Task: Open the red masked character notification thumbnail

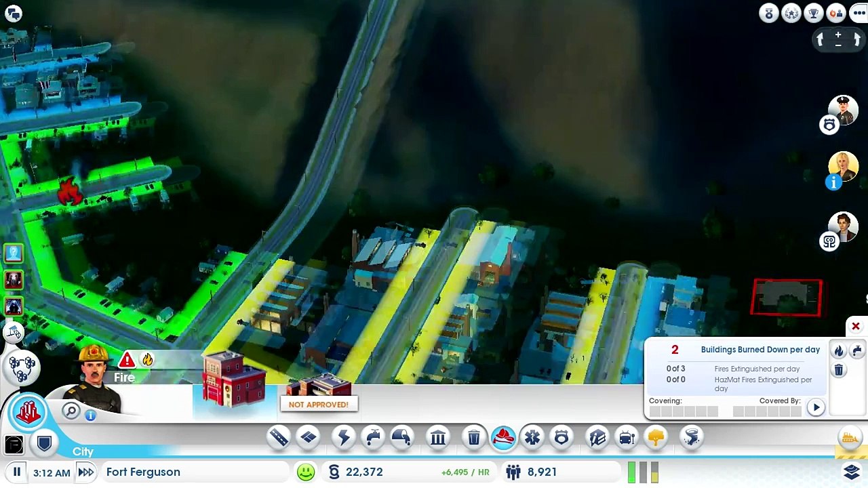Action: click(x=14, y=280)
